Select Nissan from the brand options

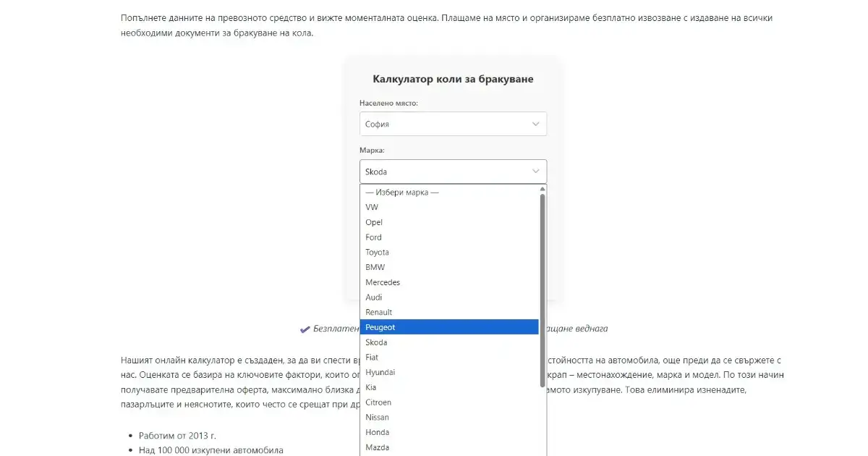point(449,417)
